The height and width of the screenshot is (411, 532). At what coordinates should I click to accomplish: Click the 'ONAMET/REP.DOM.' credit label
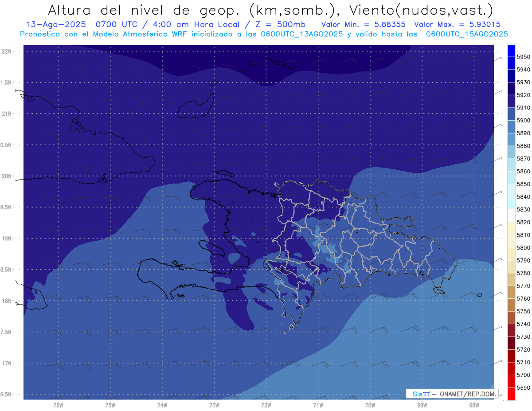(x=468, y=394)
